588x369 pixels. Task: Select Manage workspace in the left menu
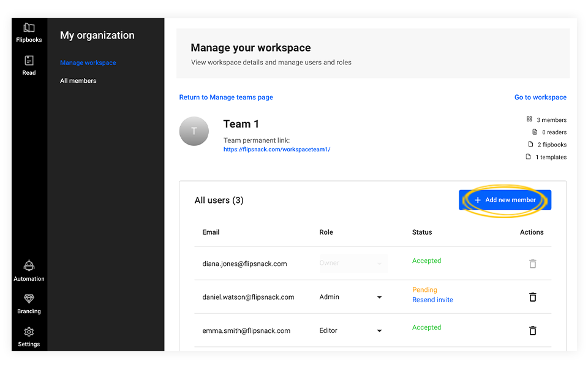pos(88,62)
